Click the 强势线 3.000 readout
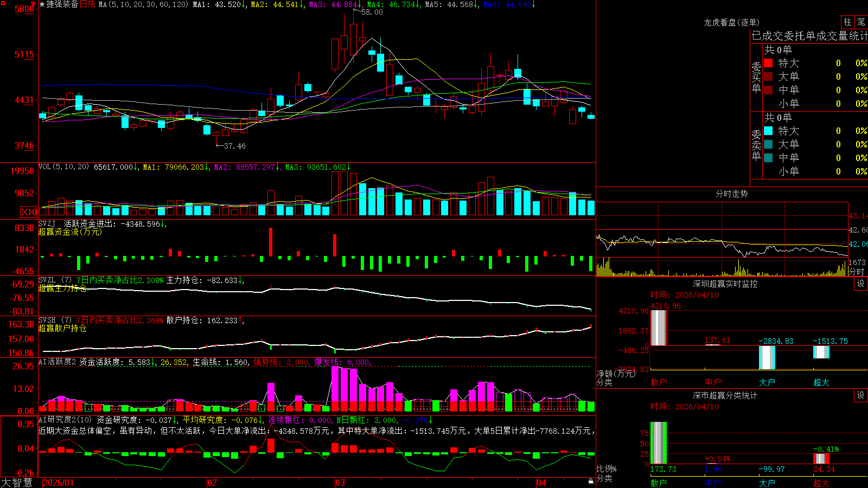Image resolution: width=868 pixels, height=488 pixels. 281,362
